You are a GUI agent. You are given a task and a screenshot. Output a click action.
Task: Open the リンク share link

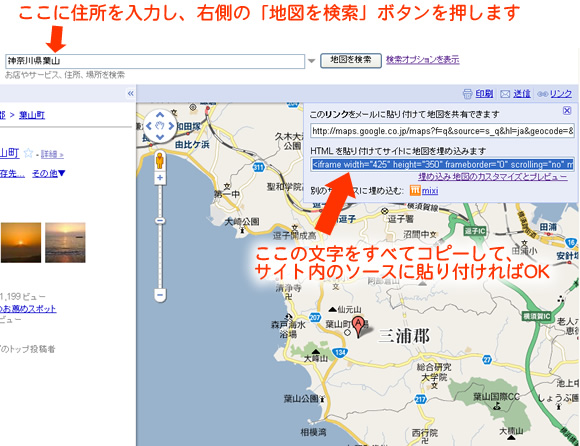(x=561, y=94)
